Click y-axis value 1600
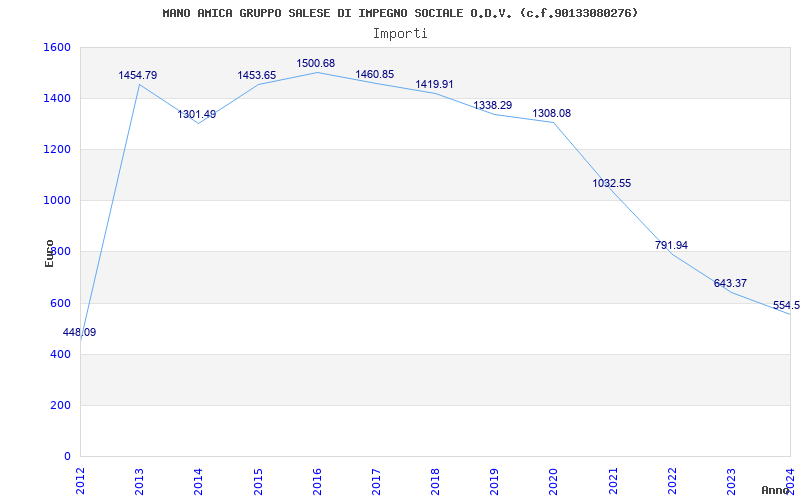This screenshot has width=800, height=500. tap(57, 47)
